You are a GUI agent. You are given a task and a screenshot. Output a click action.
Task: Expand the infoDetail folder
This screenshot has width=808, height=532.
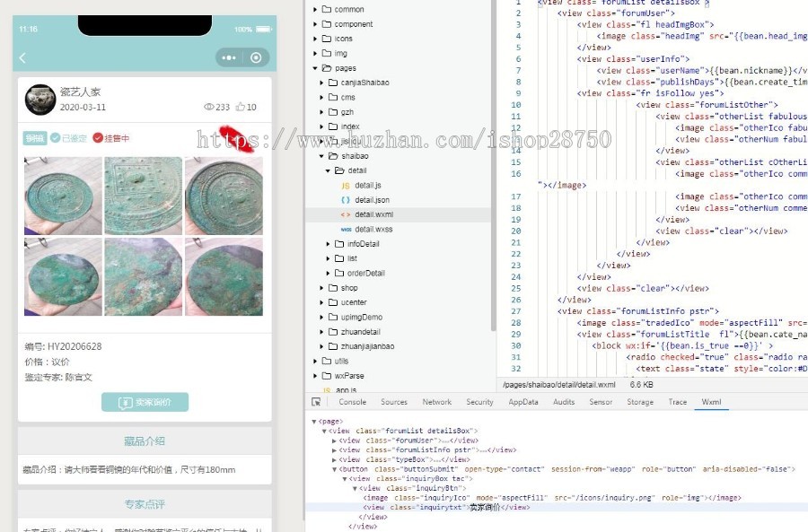[328, 244]
